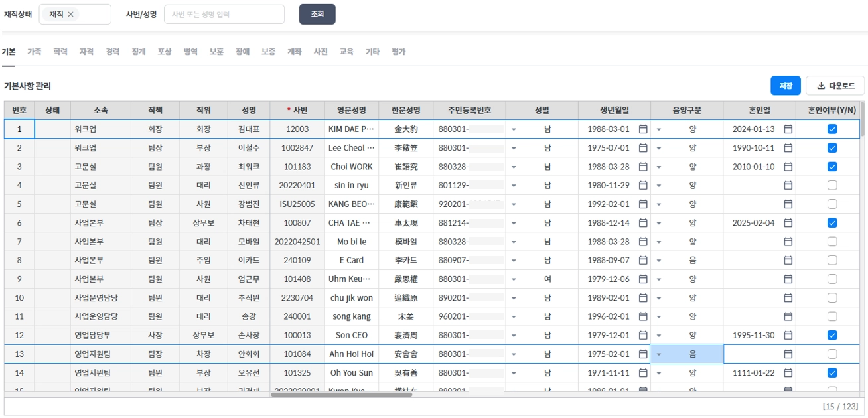The image size is (868, 418).
Task: Open birthdate calendar for 모바일 row
Action: [643, 242]
